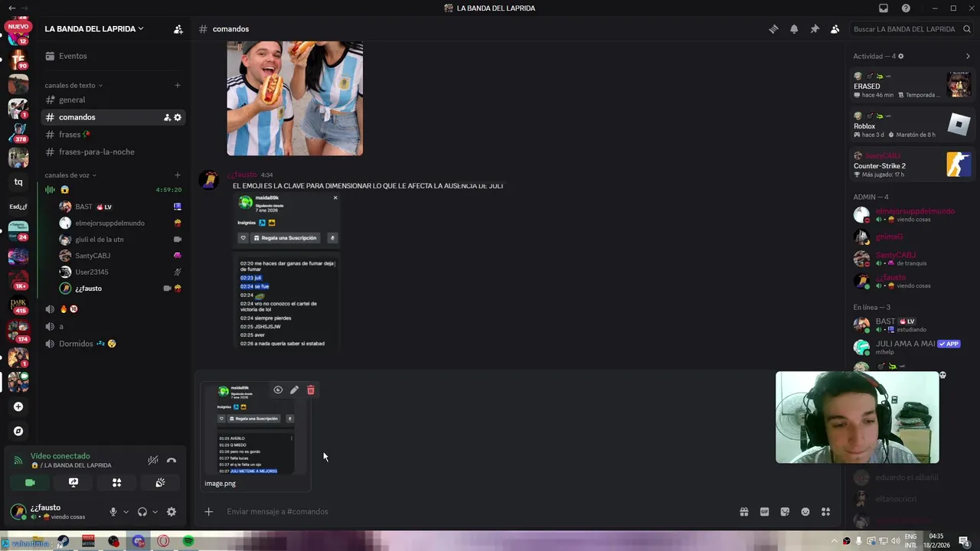Start an activity from the voice panel

(x=116, y=483)
